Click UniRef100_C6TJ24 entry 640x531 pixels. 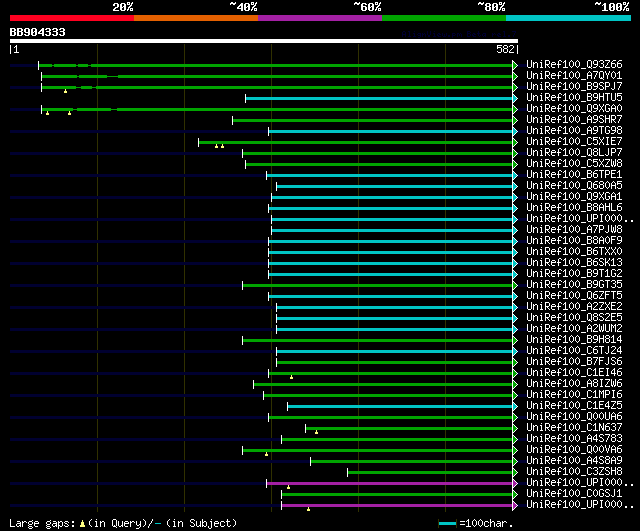tap(574, 351)
